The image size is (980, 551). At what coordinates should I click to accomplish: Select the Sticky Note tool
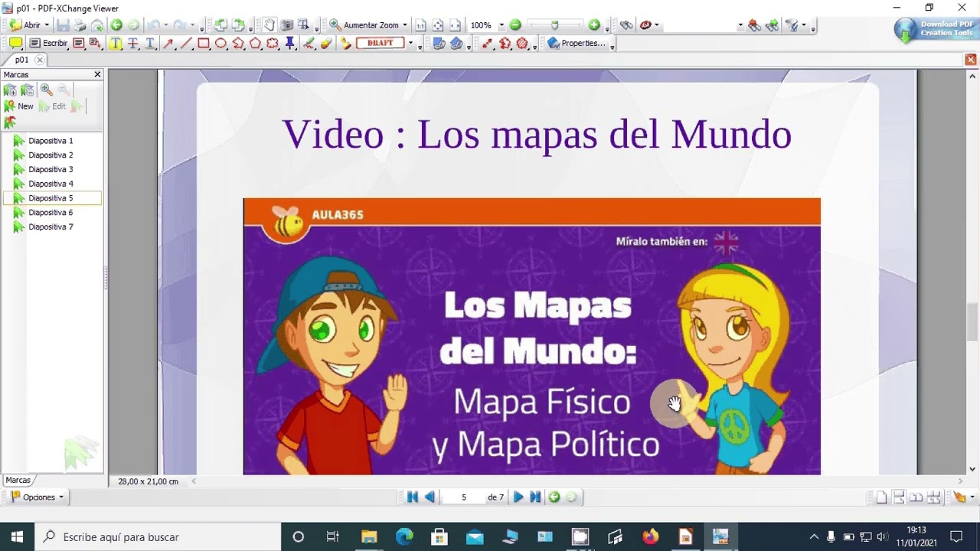(15, 44)
